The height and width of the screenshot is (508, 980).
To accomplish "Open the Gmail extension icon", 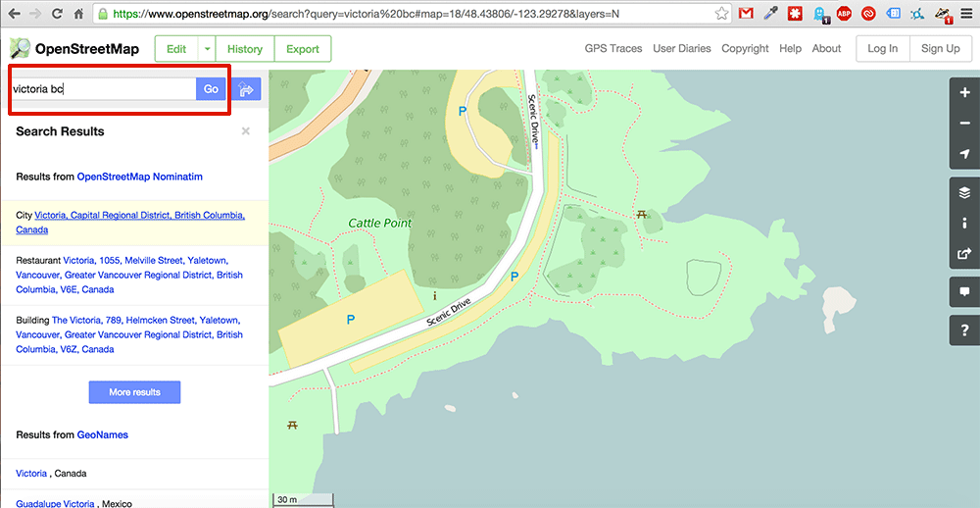I will point(746,13).
